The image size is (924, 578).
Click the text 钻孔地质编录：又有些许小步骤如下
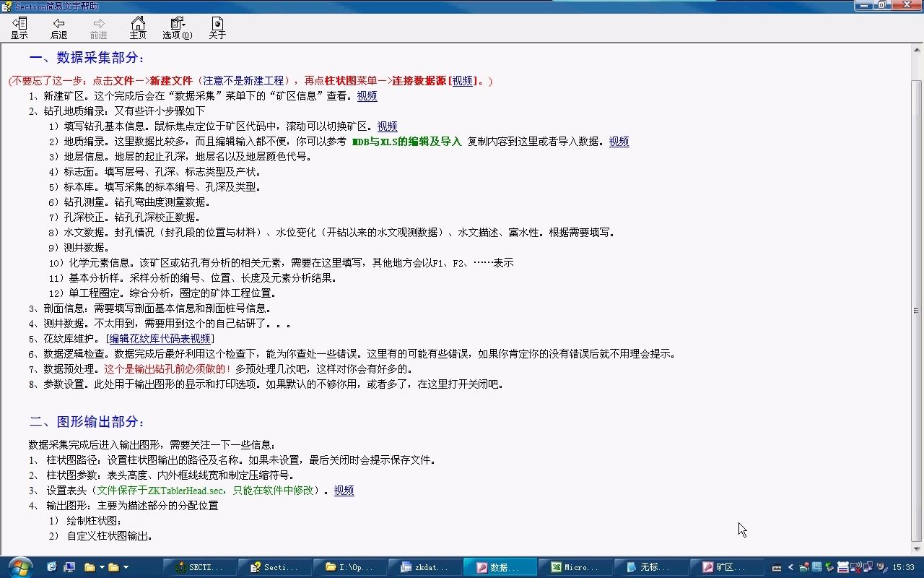pos(124,111)
